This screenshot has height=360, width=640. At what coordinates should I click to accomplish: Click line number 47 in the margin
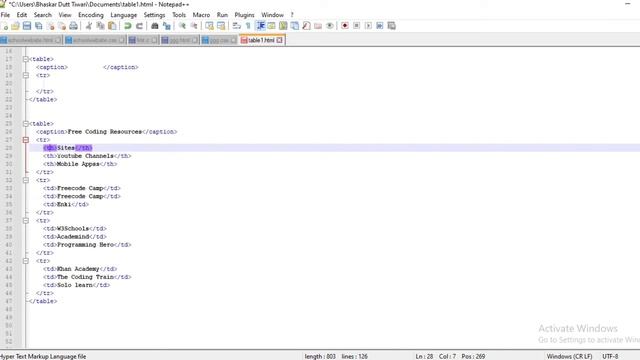click(x=9, y=301)
